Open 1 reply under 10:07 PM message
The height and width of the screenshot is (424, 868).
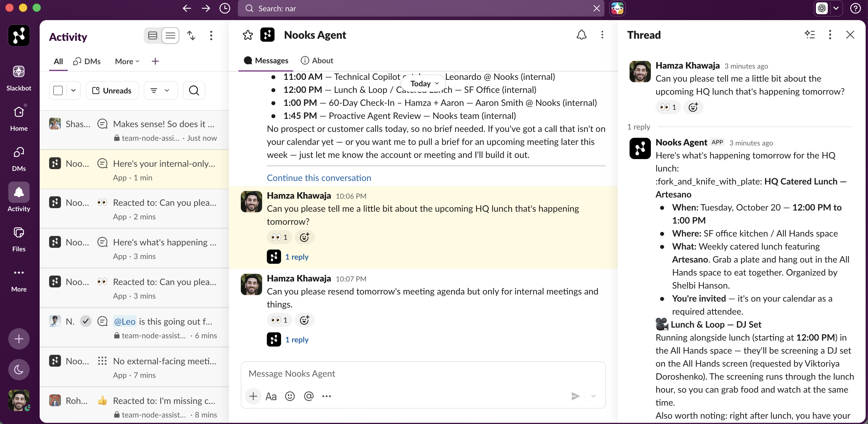[296, 339]
